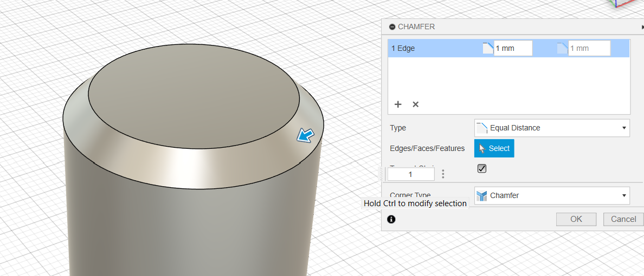The width and height of the screenshot is (644, 276).
Task: Expand the panel arrow right of the CHAMFER header
Action: 642,27
